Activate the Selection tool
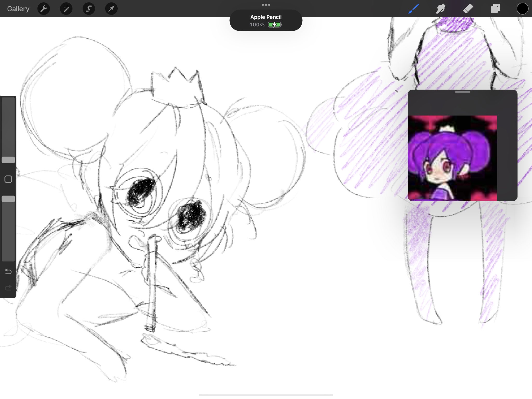Screen dimensions: 532x399 pyautogui.click(x=89, y=9)
